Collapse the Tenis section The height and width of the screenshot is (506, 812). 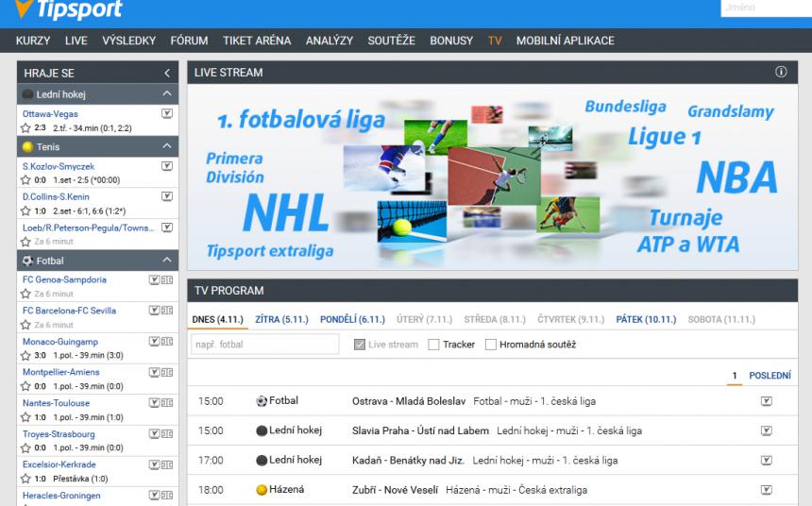click(x=167, y=146)
